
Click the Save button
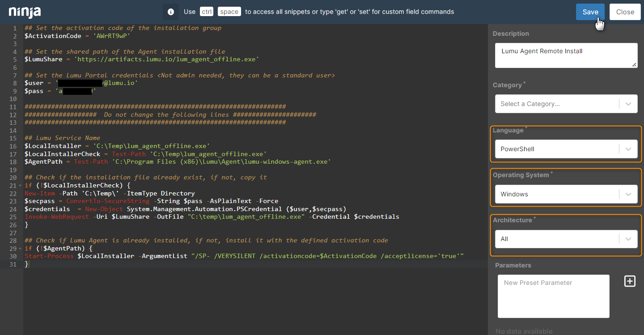(x=590, y=12)
